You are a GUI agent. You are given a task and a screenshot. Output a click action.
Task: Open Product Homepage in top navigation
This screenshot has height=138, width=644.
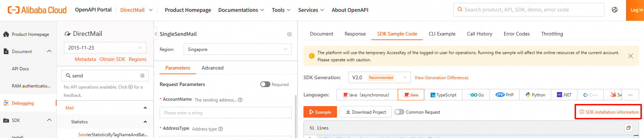[188, 10]
